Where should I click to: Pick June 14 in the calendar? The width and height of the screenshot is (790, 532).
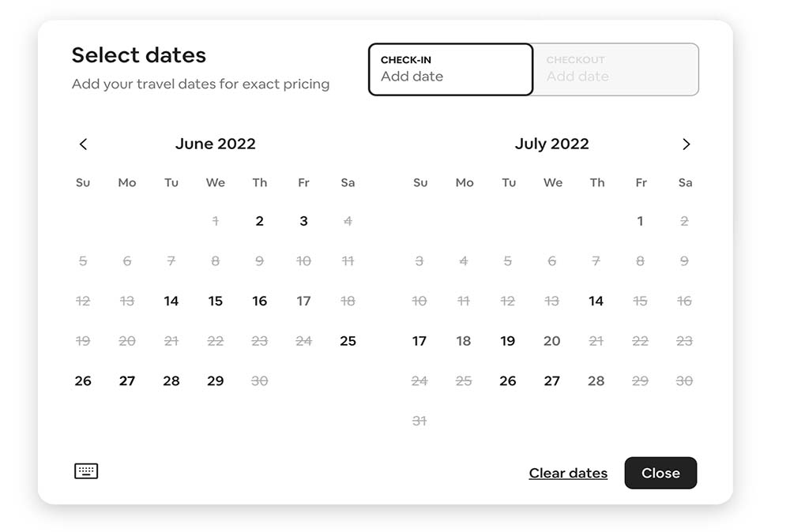pyautogui.click(x=171, y=301)
